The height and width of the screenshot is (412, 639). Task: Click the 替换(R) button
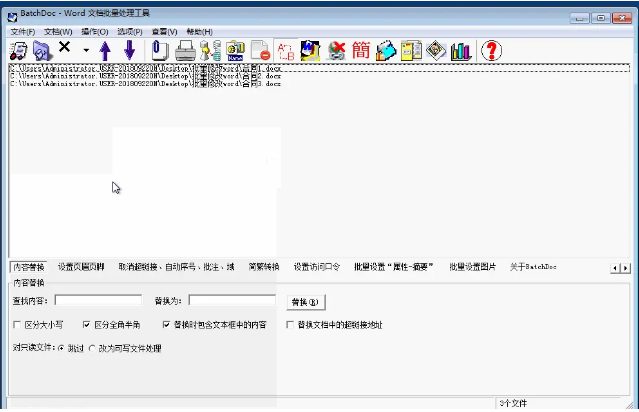306,302
